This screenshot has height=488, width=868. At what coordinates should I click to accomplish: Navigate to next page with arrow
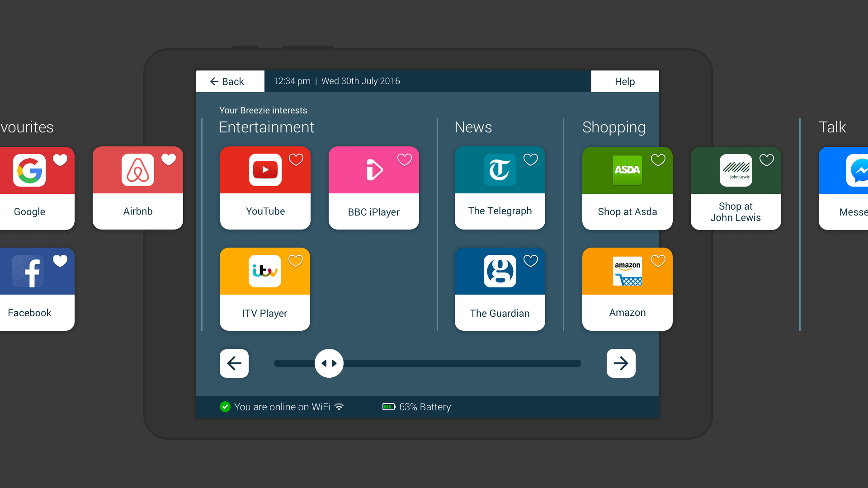click(621, 363)
